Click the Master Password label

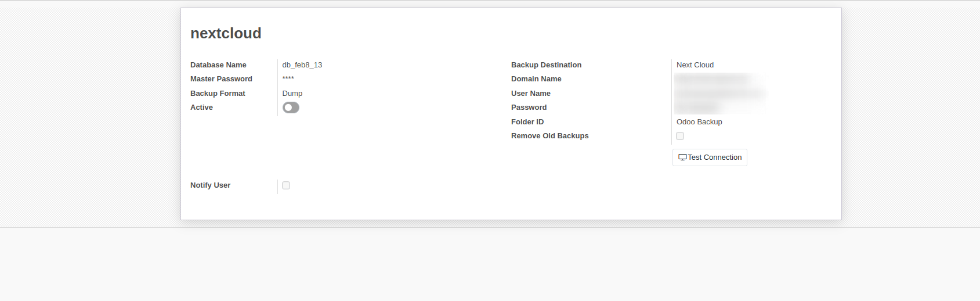click(x=221, y=79)
